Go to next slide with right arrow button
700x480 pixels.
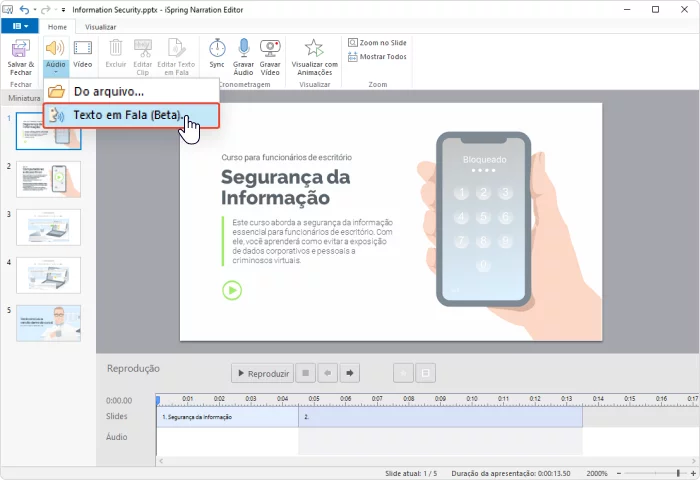click(x=349, y=373)
